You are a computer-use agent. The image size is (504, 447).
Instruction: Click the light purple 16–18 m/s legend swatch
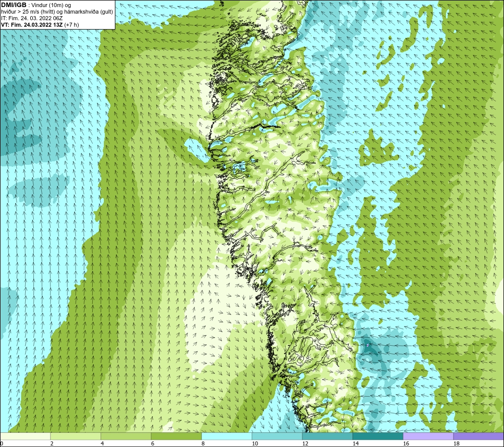428,436
